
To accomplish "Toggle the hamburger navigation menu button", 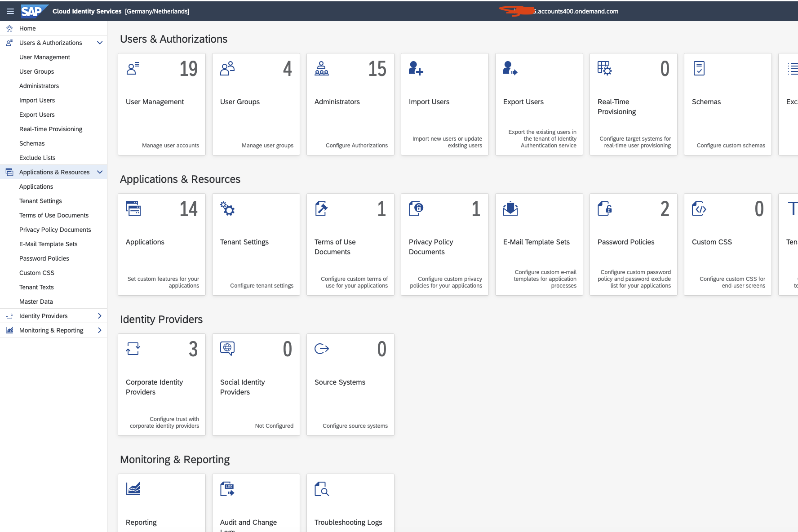I will click(x=10, y=11).
